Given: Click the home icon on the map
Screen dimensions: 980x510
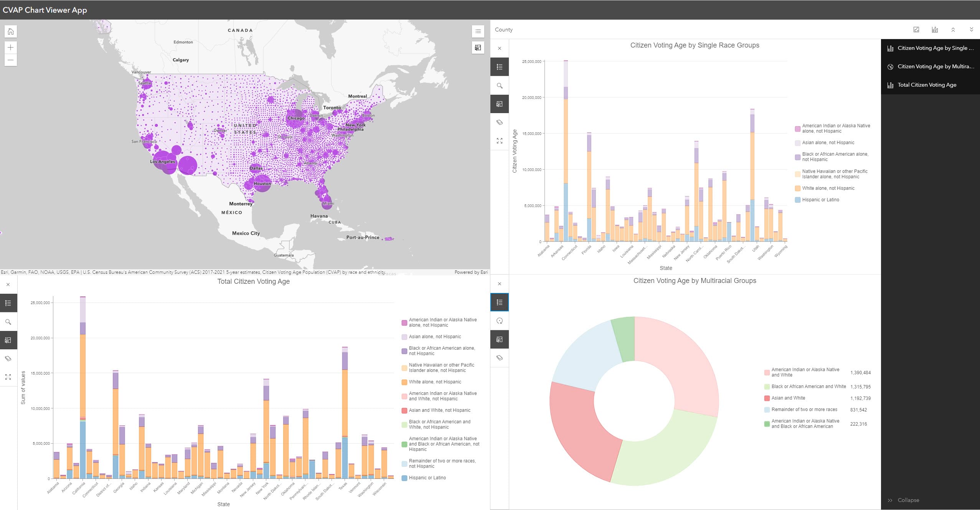Looking at the screenshot, I should point(10,31).
